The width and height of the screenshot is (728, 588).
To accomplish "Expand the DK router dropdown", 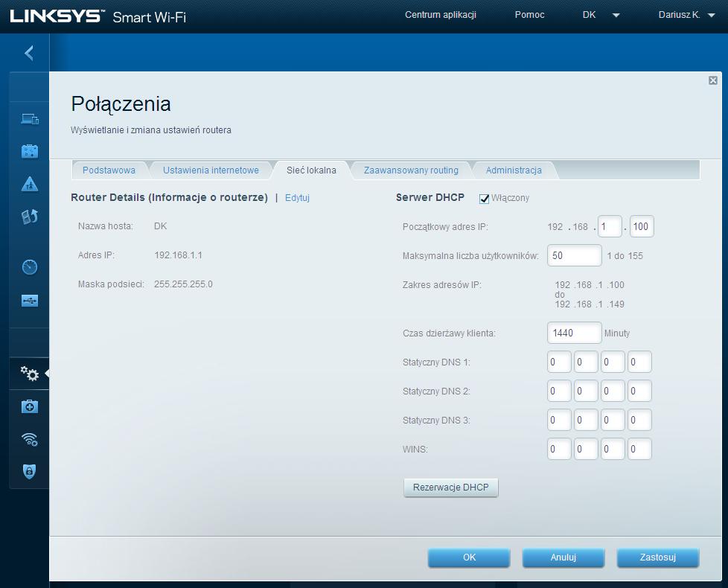I will pyautogui.click(x=600, y=15).
